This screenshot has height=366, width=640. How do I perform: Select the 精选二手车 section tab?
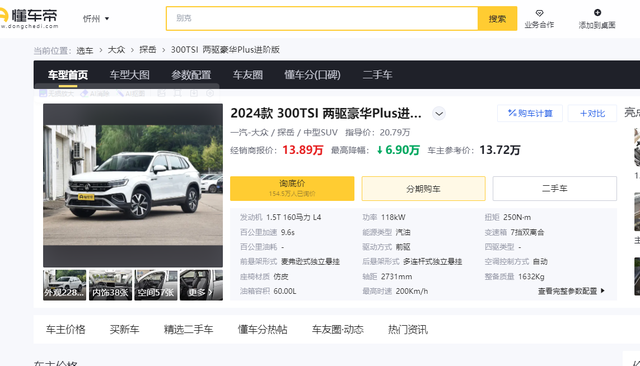[x=189, y=329]
